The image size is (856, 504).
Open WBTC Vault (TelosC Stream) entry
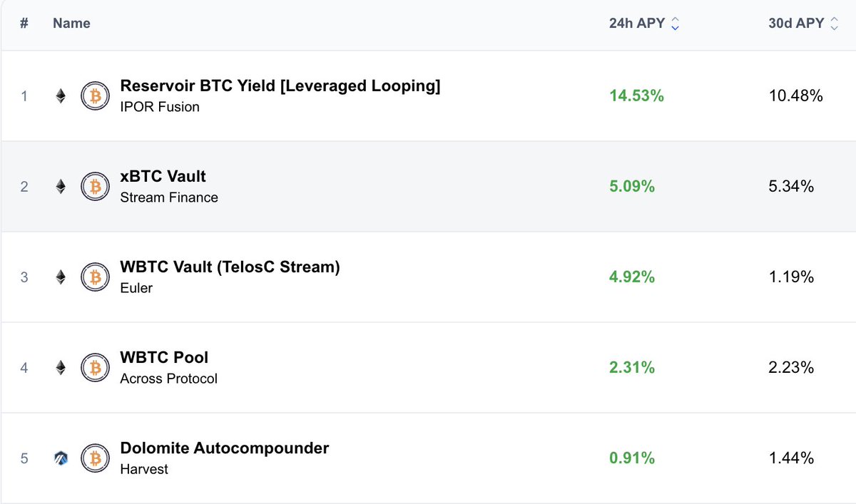[x=230, y=267]
